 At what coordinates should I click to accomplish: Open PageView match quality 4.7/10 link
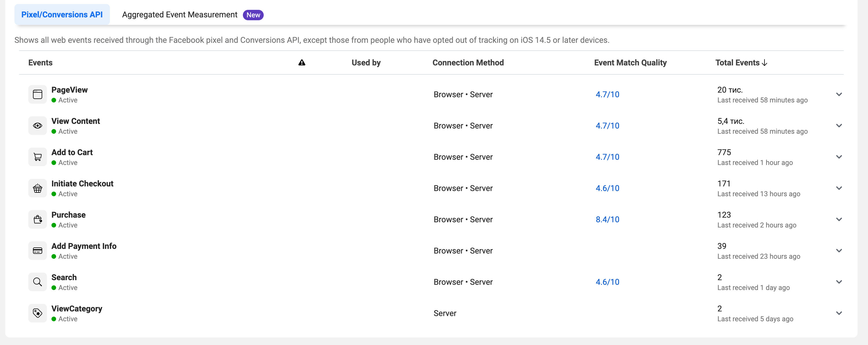[607, 94]
